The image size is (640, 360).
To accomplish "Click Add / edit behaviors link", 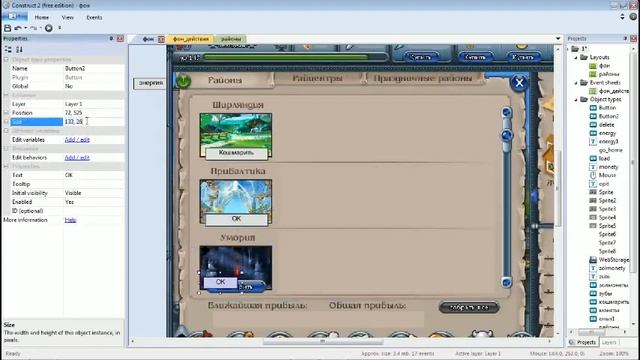I will (77, 158).
